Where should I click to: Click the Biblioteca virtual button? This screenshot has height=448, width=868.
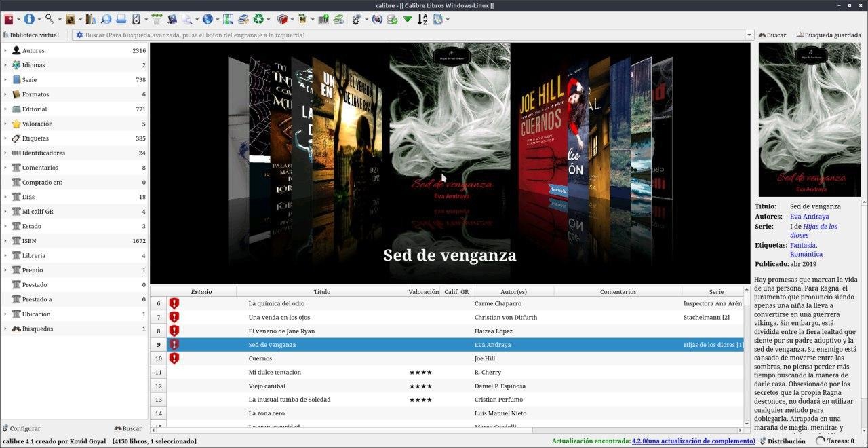point(31,35)
